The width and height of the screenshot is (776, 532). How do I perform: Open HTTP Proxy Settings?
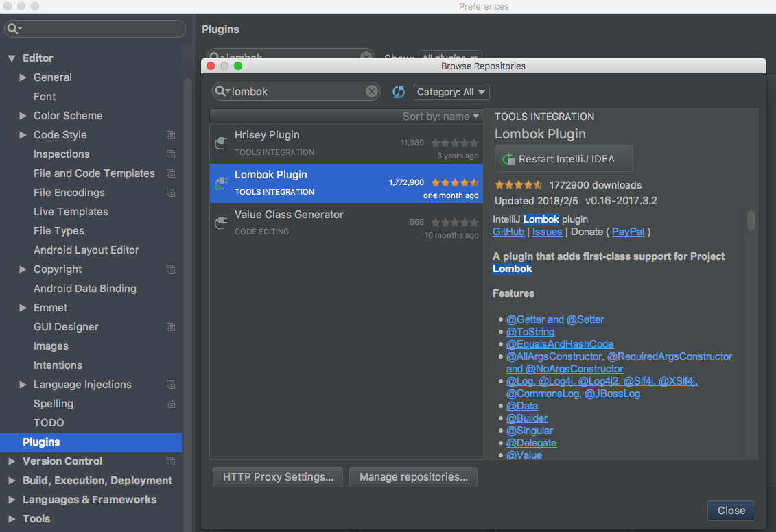(278, 477)
